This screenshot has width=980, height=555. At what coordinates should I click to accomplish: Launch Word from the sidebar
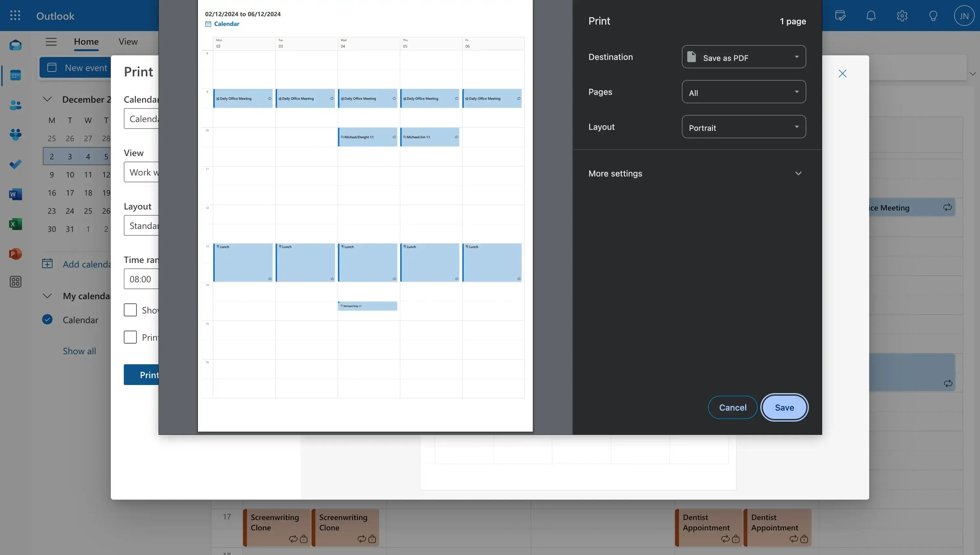pos(16,194)
